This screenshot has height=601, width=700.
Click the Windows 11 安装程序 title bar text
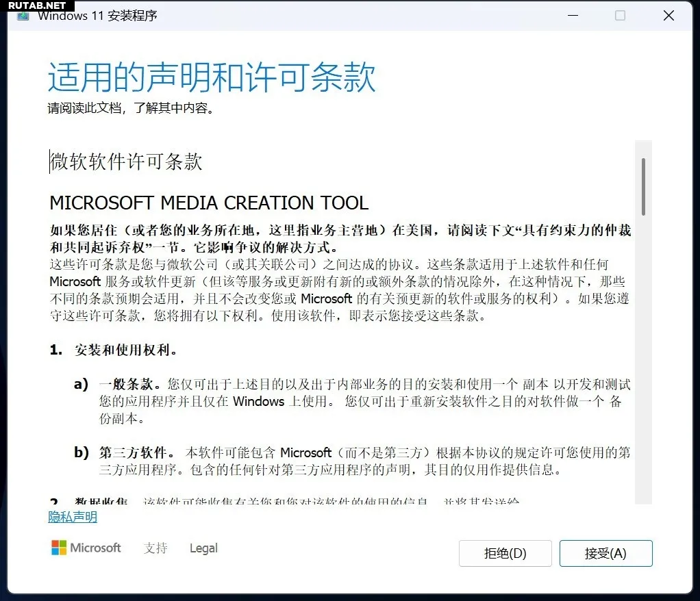point(97,16)
